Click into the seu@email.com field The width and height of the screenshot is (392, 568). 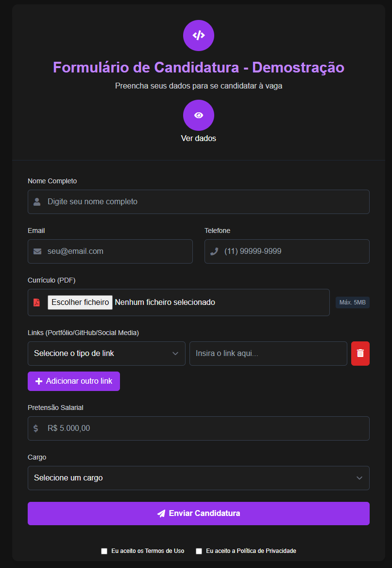click(117, 251)
